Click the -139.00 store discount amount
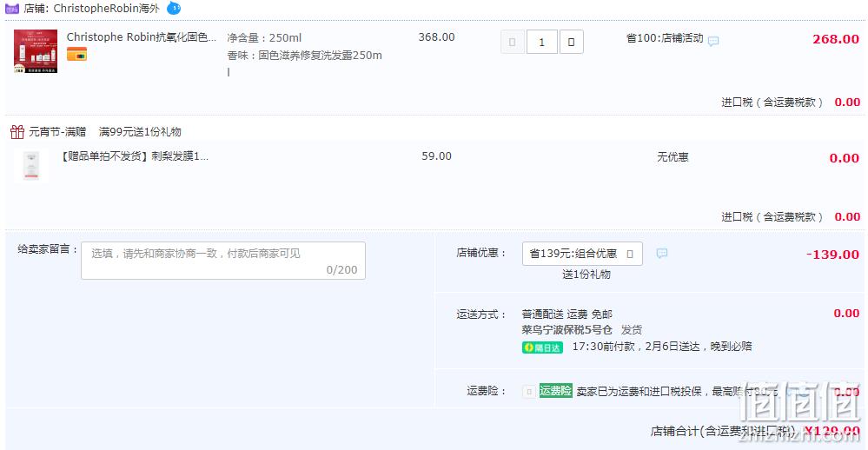This screenshot has height=450, width=868. tap(832, 255)
